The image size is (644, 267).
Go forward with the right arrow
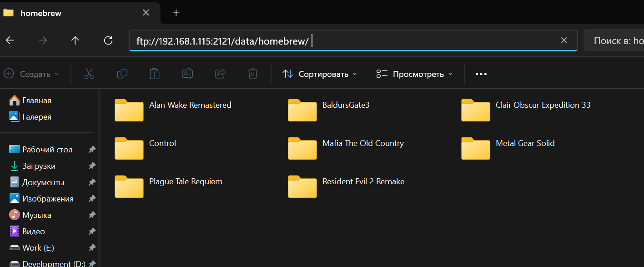pyautogui.click(x=43, y=40)
